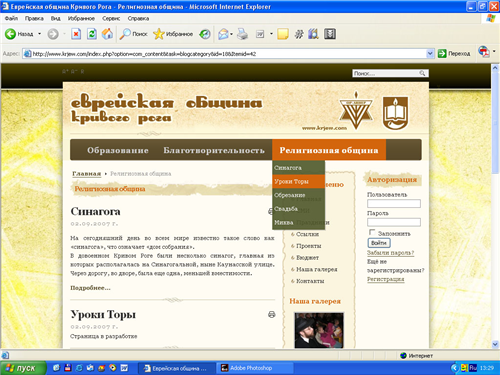Refresh the page with green arrows icon
This screenshot has height=375, width=500.
[92, 34]
